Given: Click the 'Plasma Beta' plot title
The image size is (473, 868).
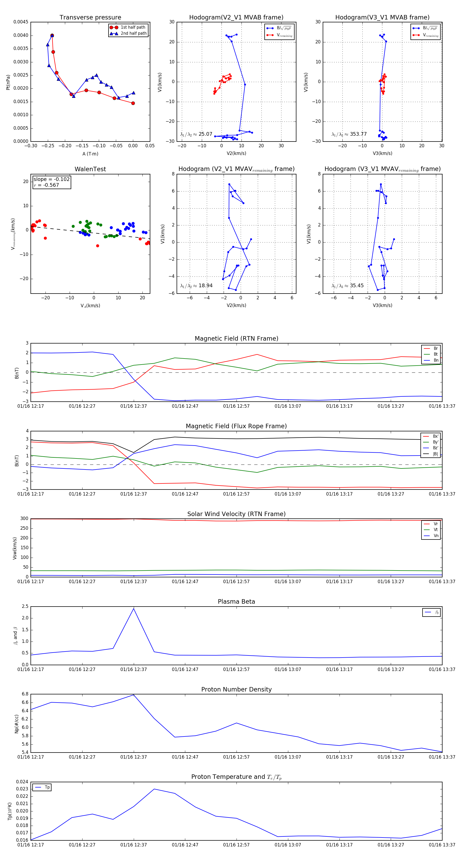Looking at the screenshot, I should [236, 602].
